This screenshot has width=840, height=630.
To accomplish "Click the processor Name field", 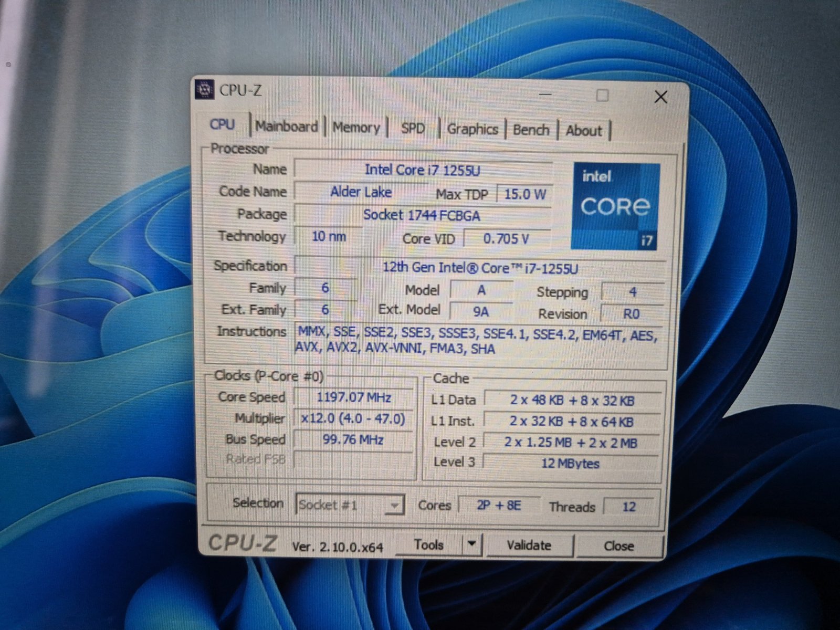I will click(422, 170).
